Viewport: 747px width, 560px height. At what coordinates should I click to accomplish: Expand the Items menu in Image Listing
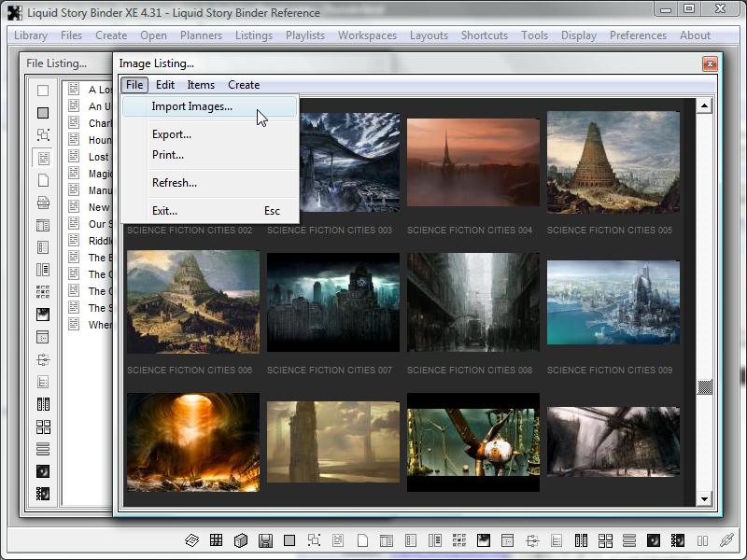(x=201, y=85)
